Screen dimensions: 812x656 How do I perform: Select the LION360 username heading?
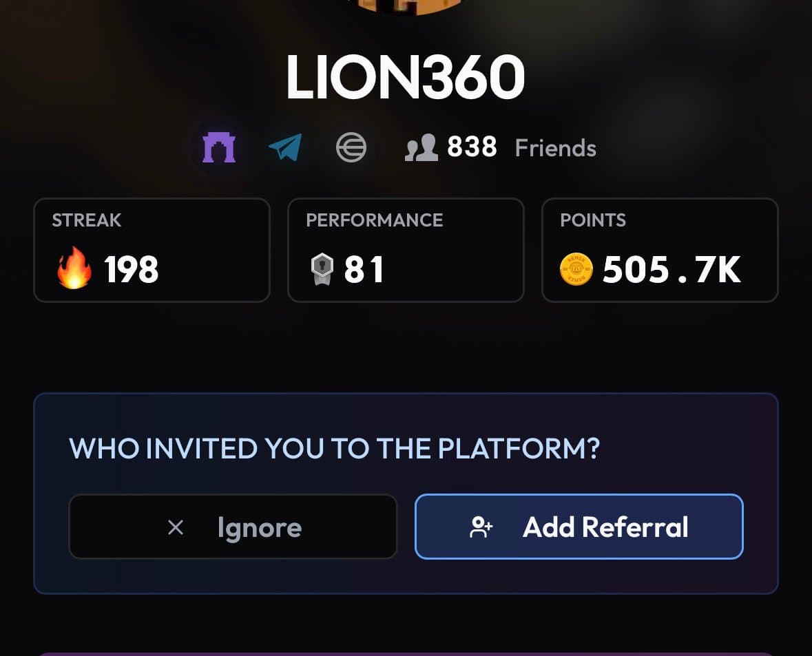406,78
